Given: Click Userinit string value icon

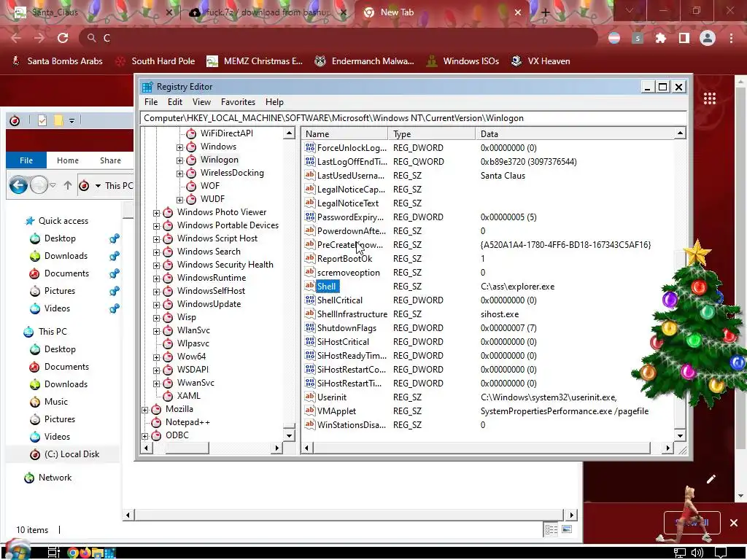Looking at the screenshot, I should [309, 397].
